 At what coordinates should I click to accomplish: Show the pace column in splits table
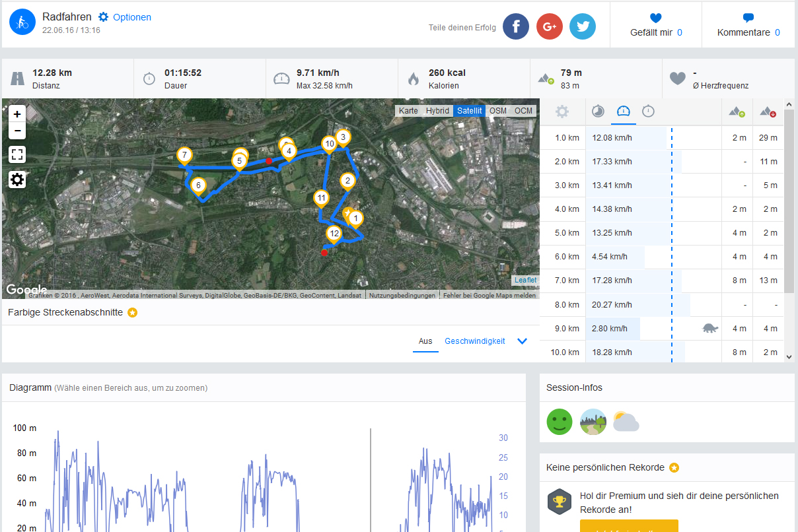coord(598,112)
